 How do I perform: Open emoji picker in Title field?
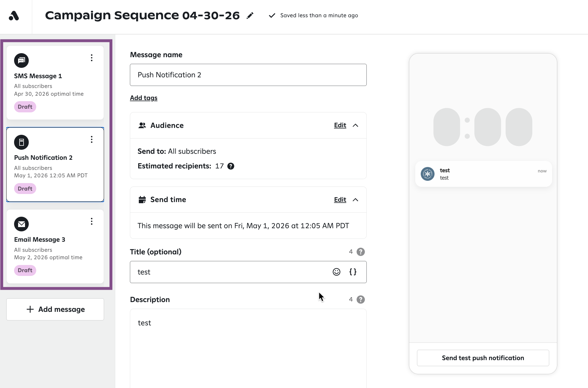[337, 272]
